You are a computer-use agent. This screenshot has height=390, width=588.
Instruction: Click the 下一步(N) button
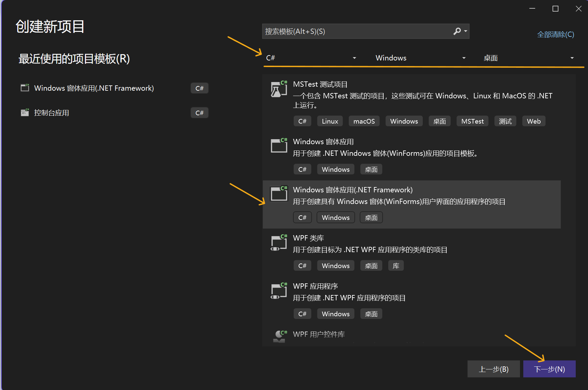(x=549, y=369)
